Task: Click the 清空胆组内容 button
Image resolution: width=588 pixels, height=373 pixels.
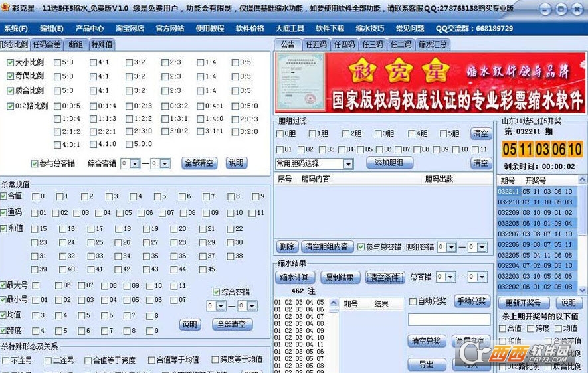Action: pos(327,246)
